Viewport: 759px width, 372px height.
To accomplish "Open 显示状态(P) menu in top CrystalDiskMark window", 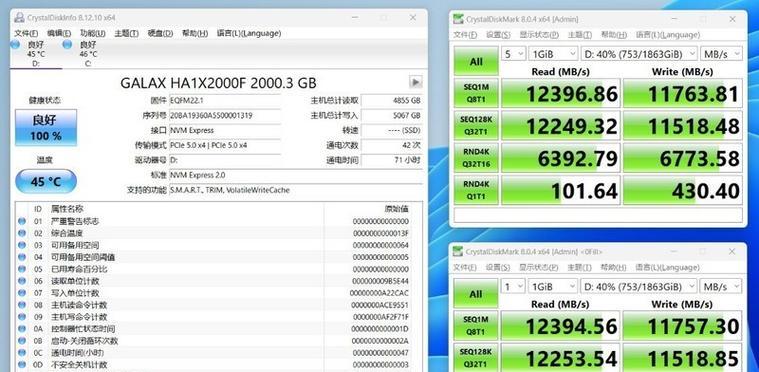I will (539, 35).
